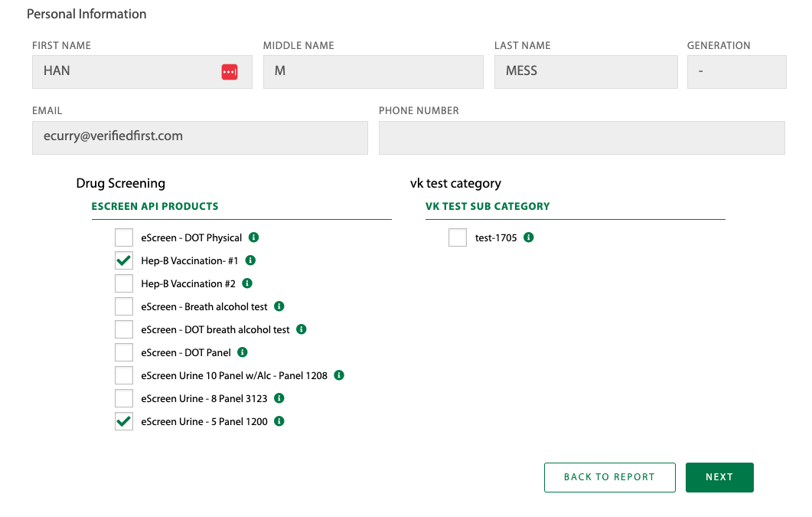Click the info icon beside Hep-B Vaccination #2
Screen dimensions: 812x517
pos(246,283)
